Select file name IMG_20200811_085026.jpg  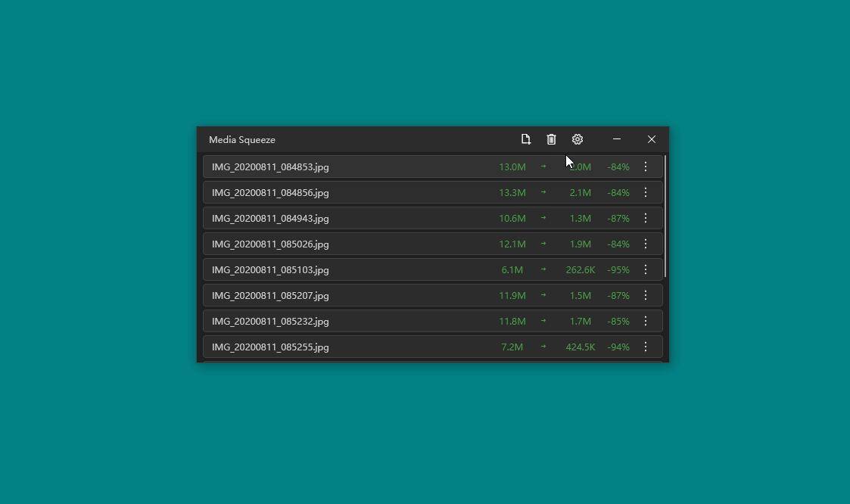(270, 244)
